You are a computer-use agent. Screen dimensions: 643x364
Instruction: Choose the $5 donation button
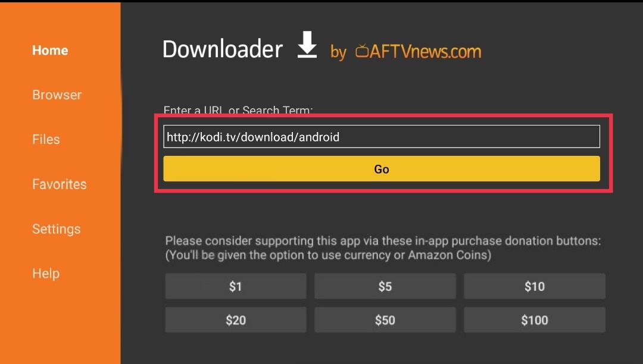pos(385,286)
